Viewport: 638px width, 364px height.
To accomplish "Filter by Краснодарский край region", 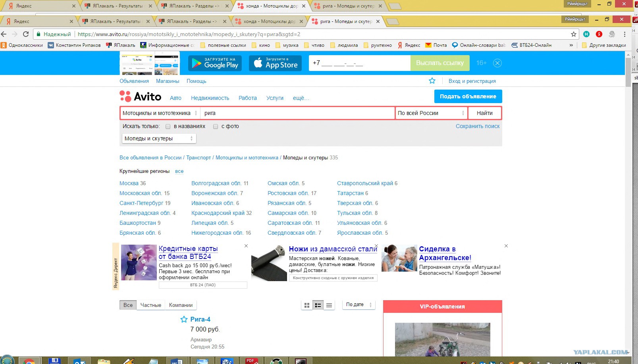I will [x=218, y=213].
